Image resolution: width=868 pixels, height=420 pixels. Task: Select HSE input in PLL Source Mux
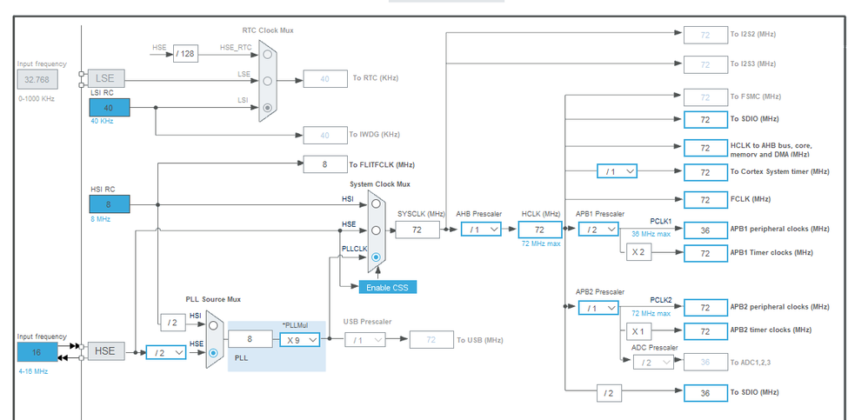pos(214,352)
